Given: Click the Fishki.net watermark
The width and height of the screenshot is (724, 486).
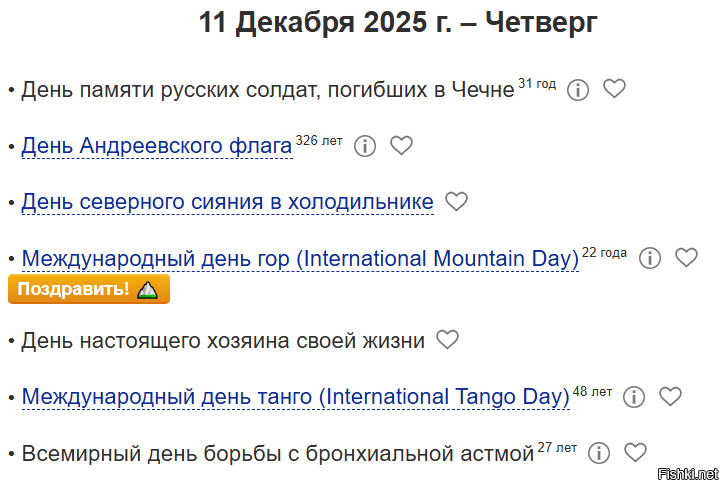Looking at the screenshot, I should coord(688,474).
